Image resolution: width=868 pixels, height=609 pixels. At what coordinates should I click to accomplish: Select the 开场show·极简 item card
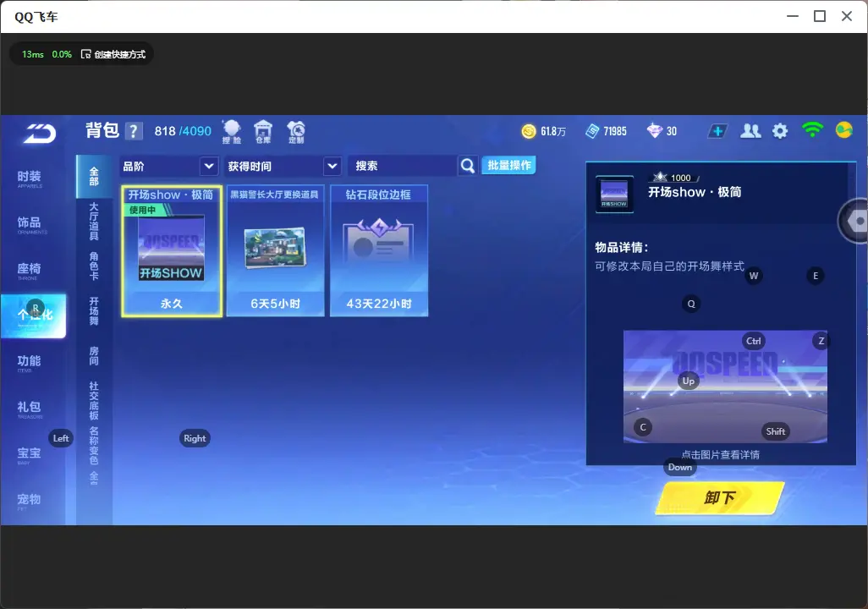tap(172, 251)
